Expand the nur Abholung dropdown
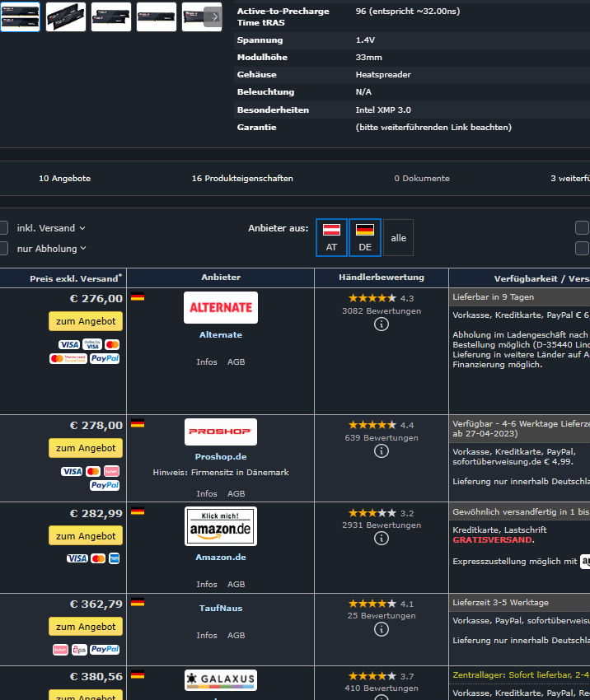Image resolution: width=590 pixels, height=700 pixels. coord(52,249)
